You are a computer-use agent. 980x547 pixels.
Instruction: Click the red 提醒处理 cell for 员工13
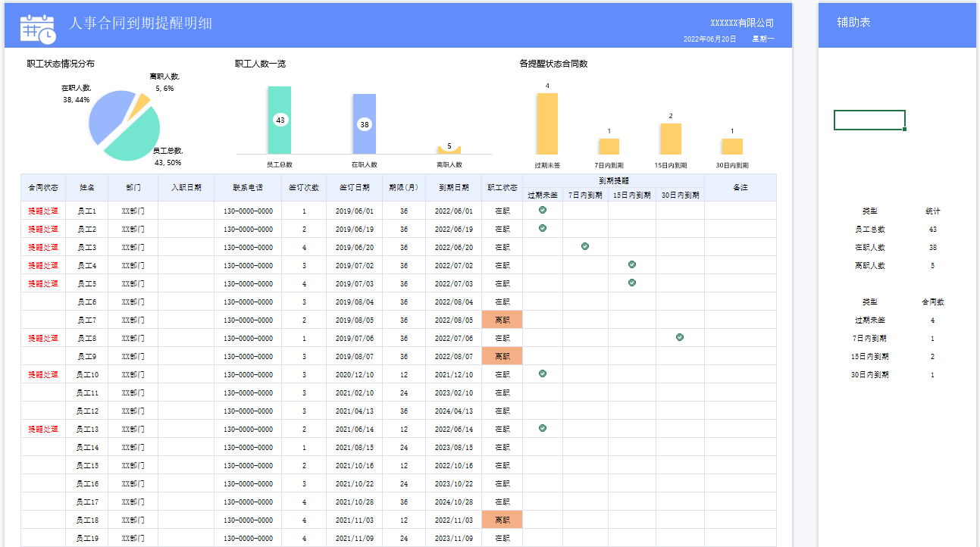43,429
